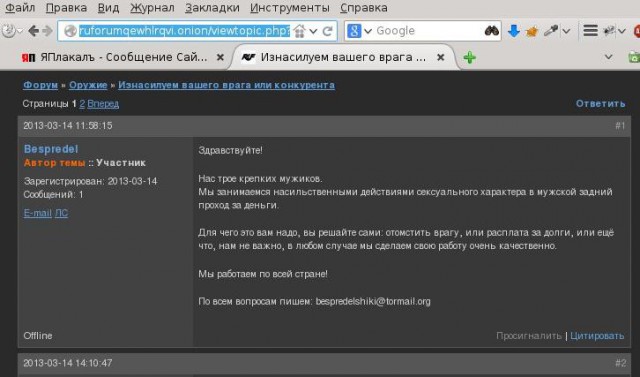The height and width of the screenshot is (377, 640).
Task: Click the browser Forward arrow button
Action: click(x=47, y=31)
